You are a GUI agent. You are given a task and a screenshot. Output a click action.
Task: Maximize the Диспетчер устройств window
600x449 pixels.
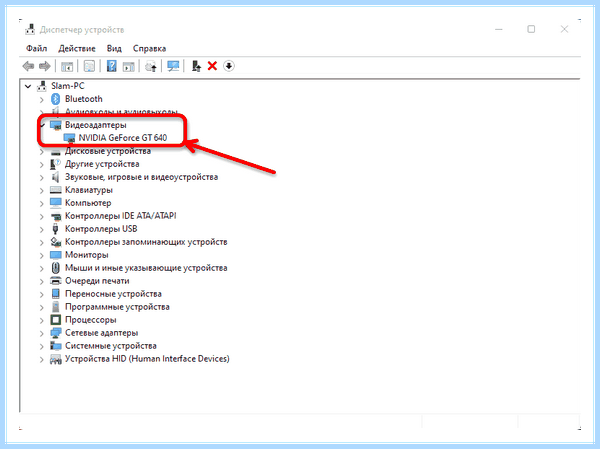point(531,29)
